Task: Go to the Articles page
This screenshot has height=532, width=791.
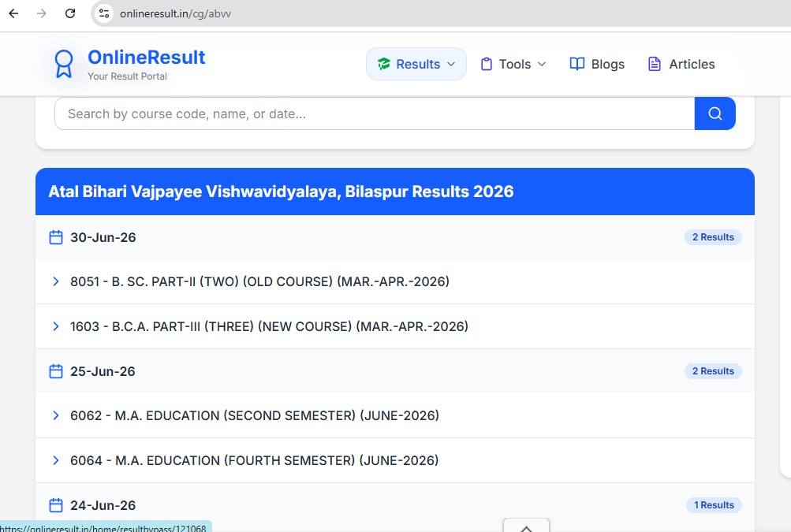Action: click(x=681, y=64)
